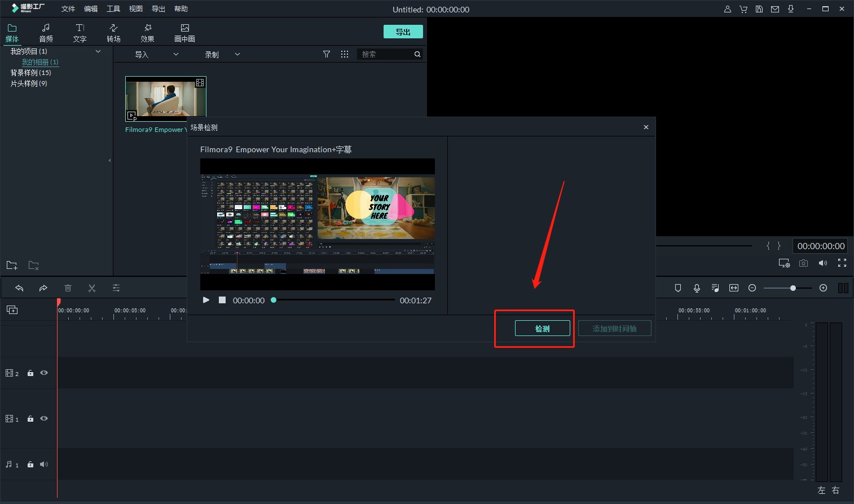
Task: Mute audio track 1 speaker
Action: click(x=44, y=465)
